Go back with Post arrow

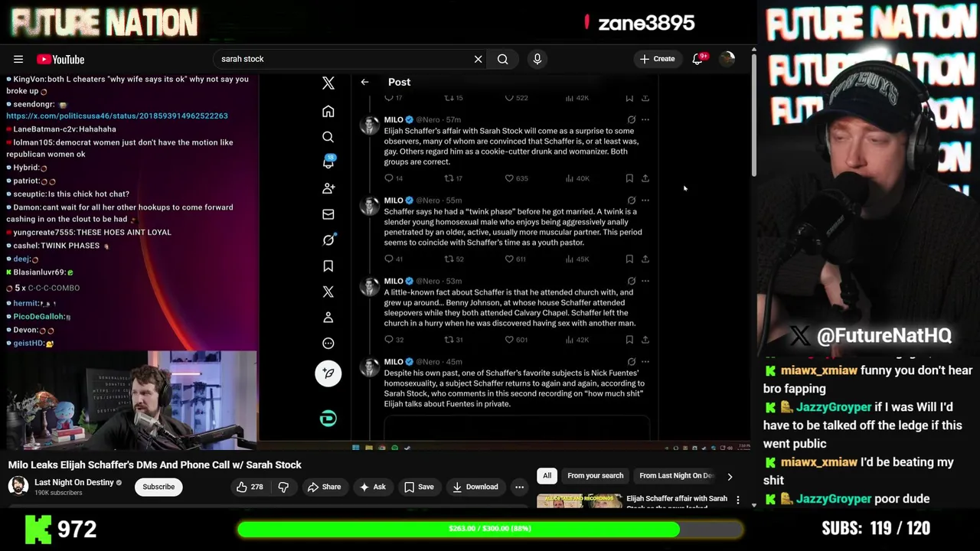[x=364, y=82]
